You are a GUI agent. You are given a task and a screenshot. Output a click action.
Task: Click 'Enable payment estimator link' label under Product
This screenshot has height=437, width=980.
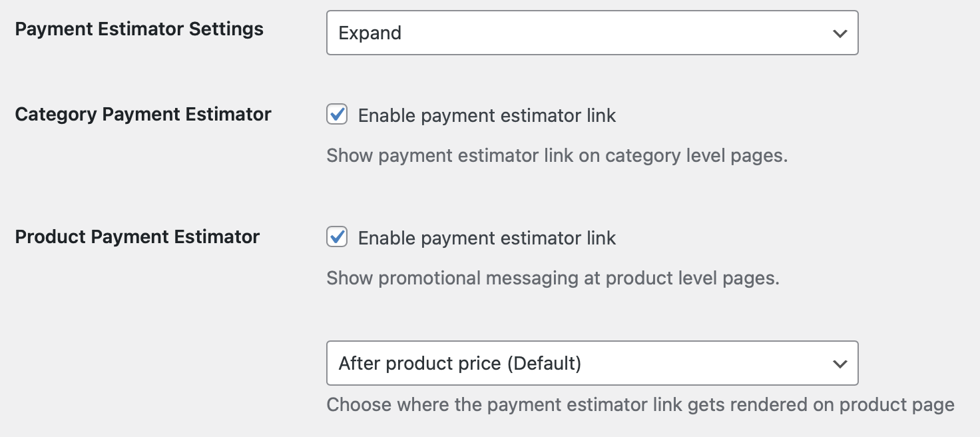487,238
